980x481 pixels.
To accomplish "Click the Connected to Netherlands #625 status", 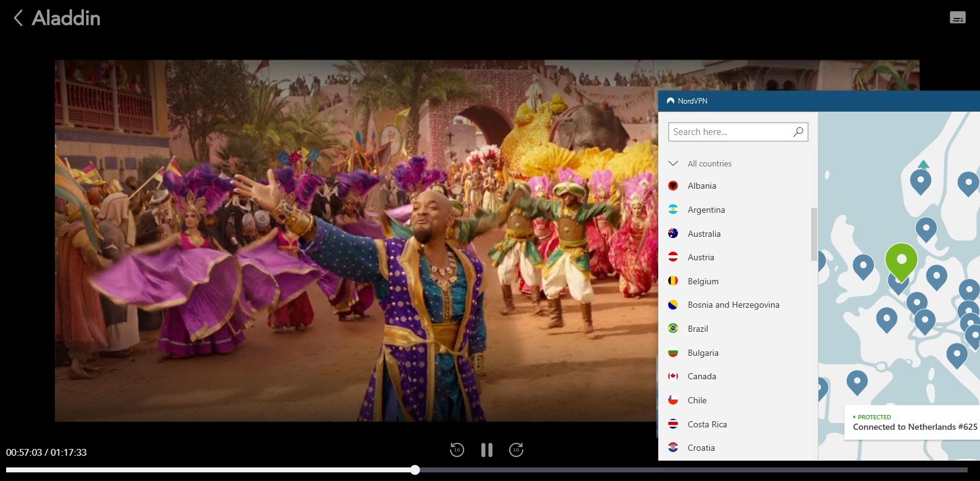I will tap(915, 427).
